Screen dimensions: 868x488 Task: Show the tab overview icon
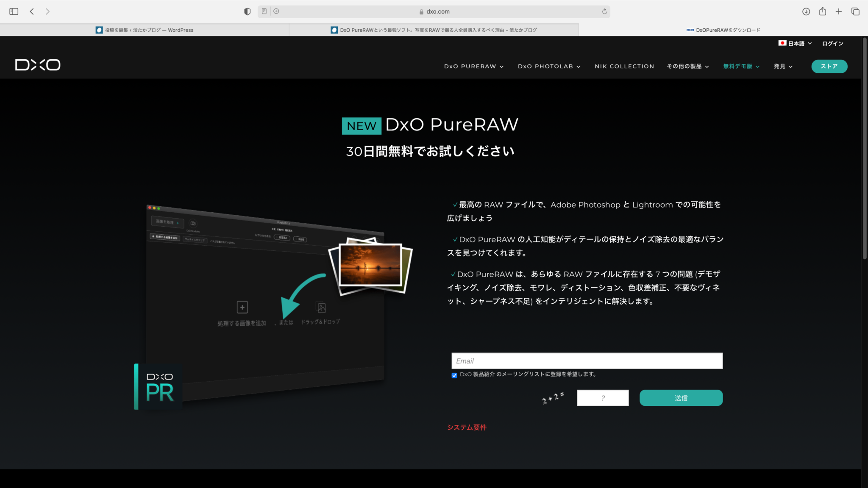tap(855, 11)
